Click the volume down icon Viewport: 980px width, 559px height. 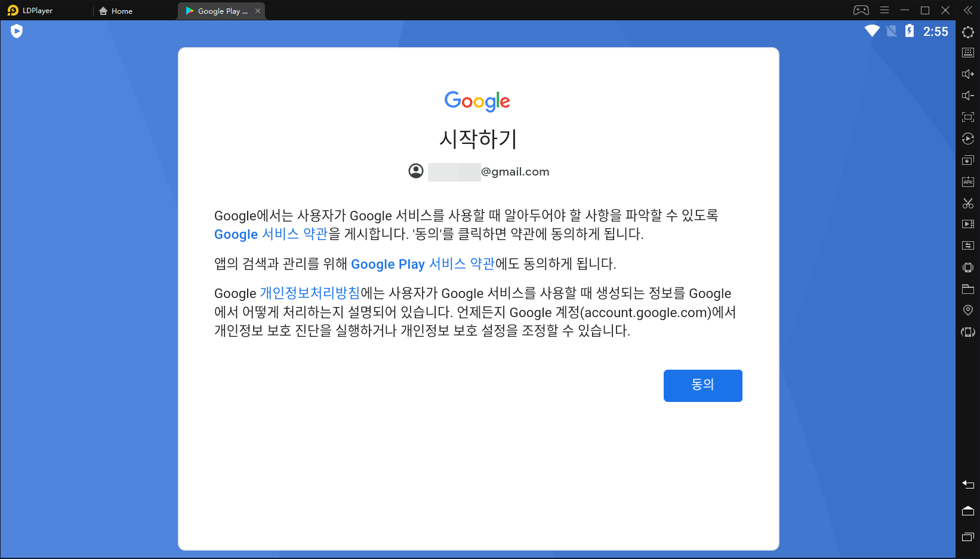(968, 96)
